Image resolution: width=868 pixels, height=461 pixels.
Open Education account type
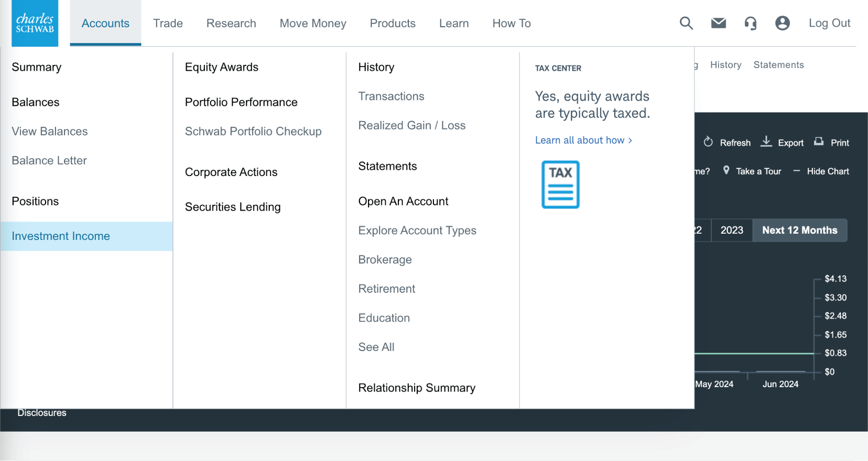click(x=384, y=318)
